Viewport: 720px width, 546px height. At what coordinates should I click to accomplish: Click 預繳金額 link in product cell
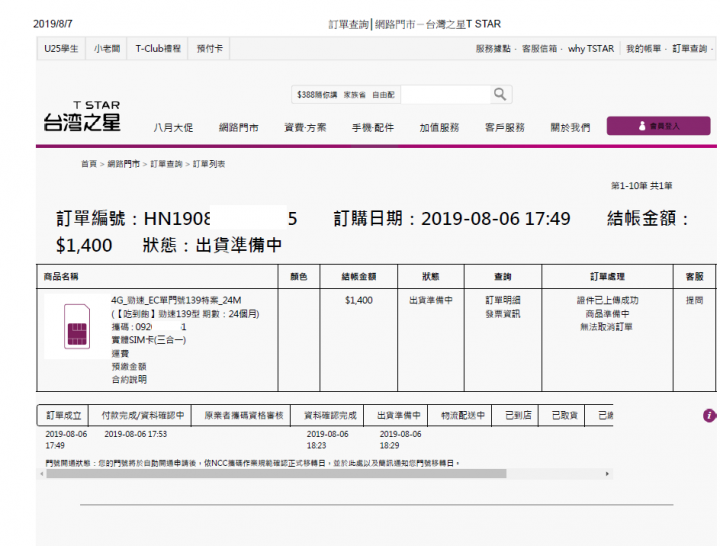point(129,366)
